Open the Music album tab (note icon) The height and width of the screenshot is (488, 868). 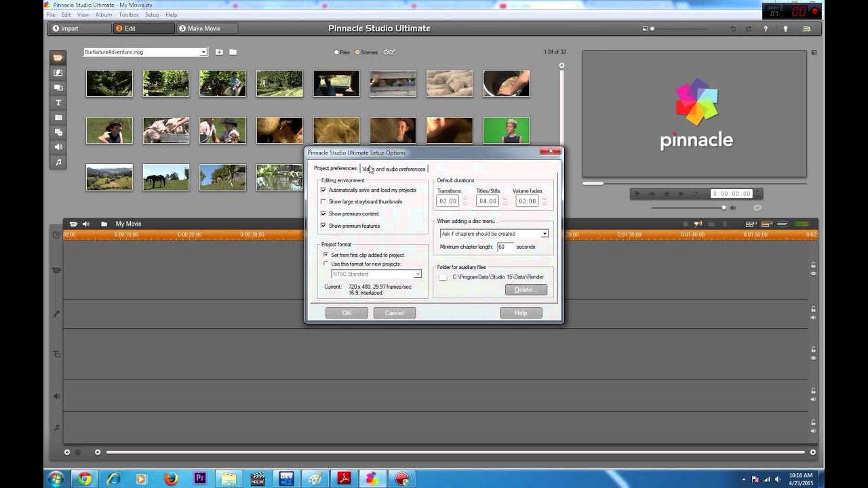[x=58, y=162]
